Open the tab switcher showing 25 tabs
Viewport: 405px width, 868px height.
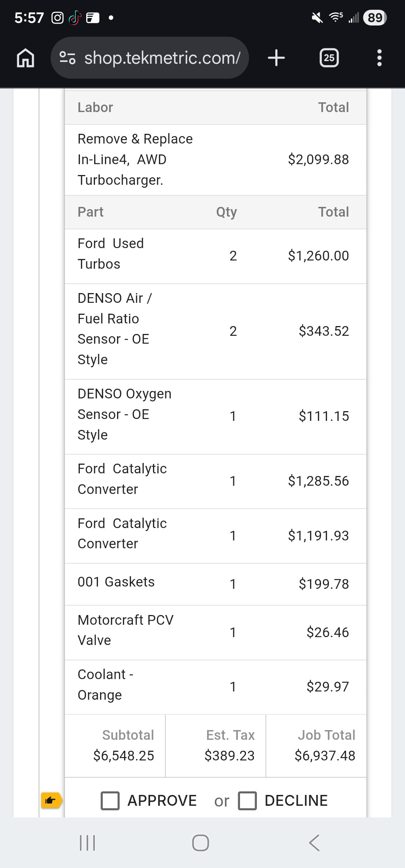329,58
